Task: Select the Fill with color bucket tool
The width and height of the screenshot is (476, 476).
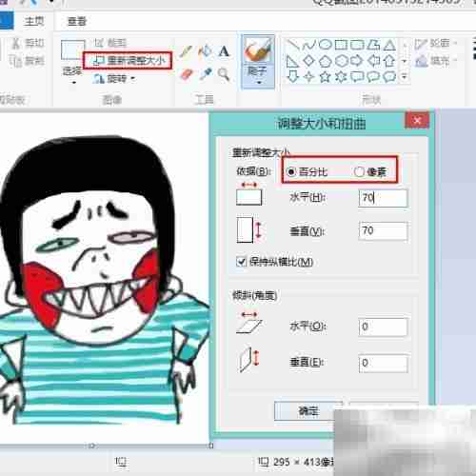Action: (205, 51)
